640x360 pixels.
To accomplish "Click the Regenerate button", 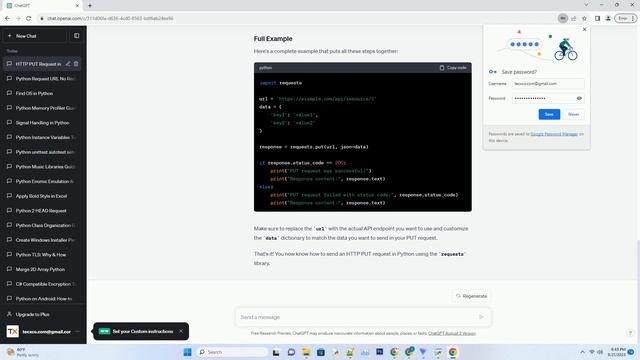I will (471, 296).
